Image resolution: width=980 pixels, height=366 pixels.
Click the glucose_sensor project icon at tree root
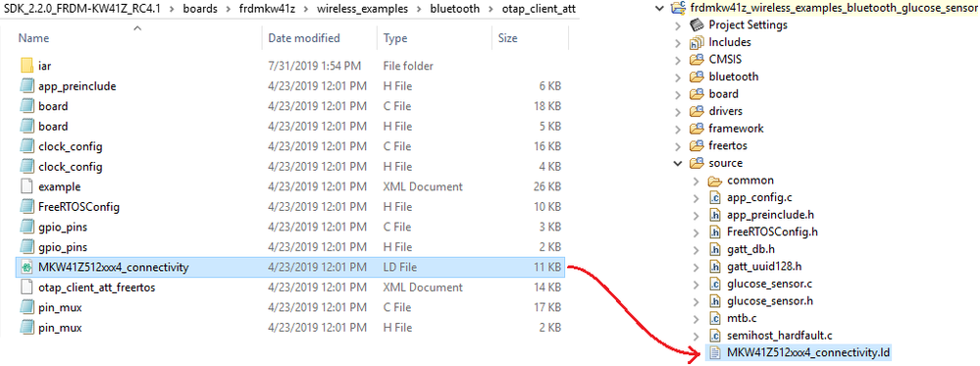[677, 8]
